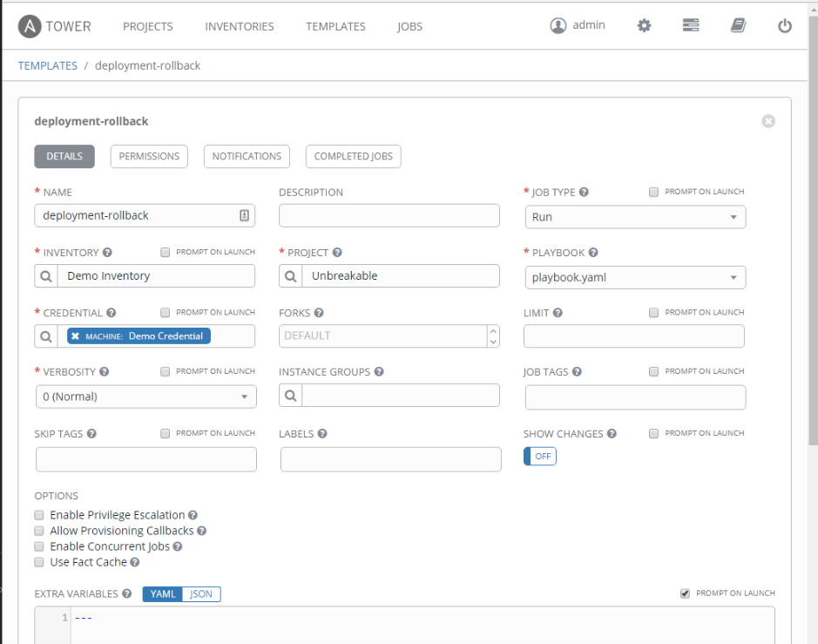Image resolution: width=818 pixels, height=644 pixels.
Task: Click the FORKS spinner up arrow
Action: [x=493, y=329]
